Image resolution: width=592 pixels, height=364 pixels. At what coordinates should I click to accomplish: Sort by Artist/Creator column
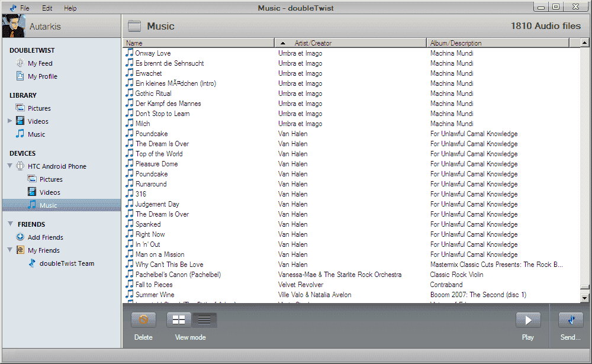point(350,43)
